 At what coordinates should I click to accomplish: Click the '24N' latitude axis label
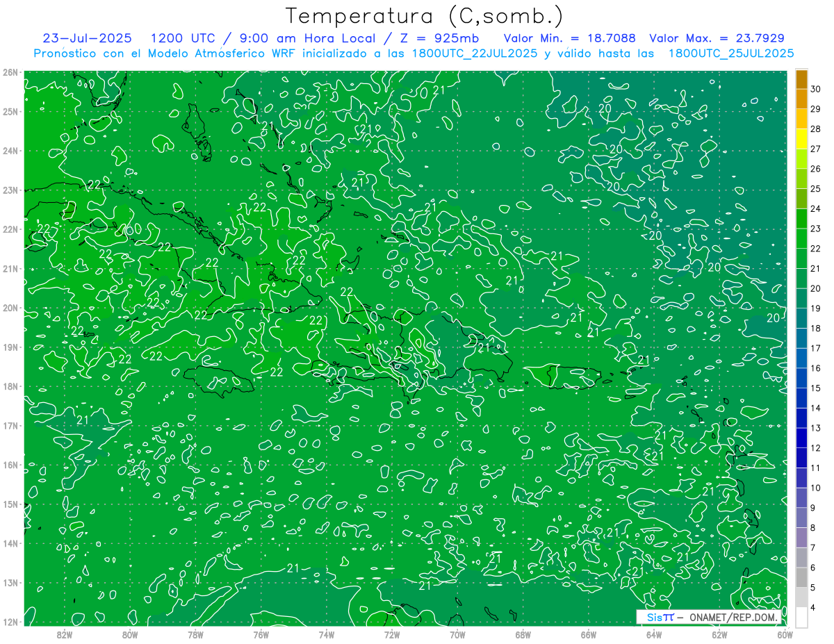click(x=10, y=150)
